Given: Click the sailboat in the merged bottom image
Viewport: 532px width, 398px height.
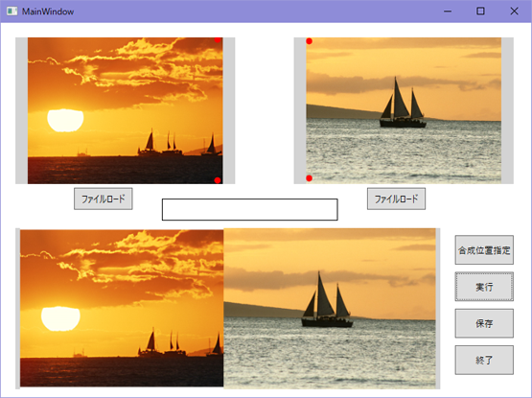Looking at the screenshot, I should [327, 300].
